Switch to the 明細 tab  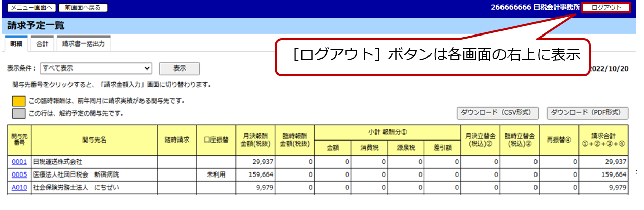pos(16,44)
